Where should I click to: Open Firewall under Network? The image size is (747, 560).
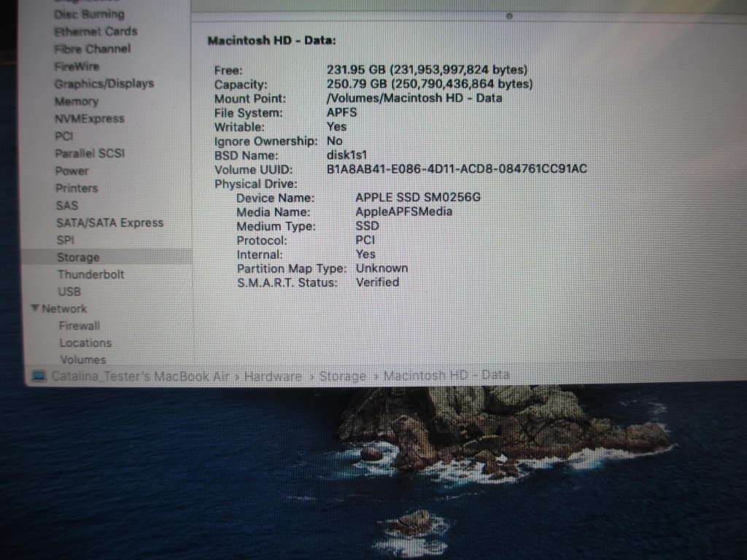[x=80, y=326]
